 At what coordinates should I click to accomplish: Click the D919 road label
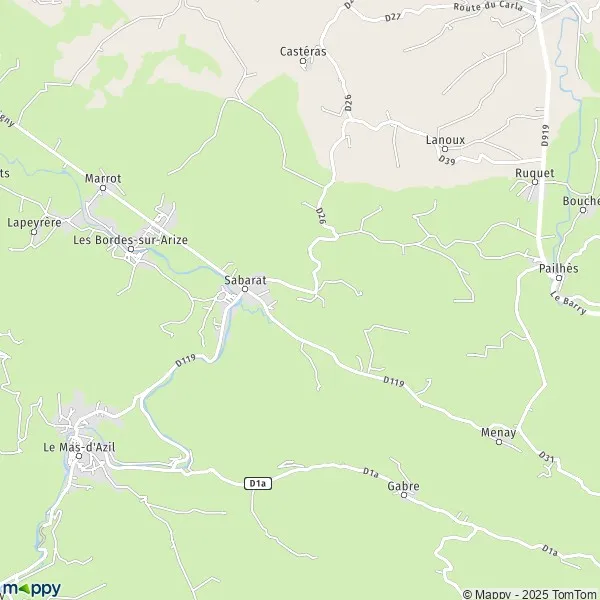click(x=545, y=135)
